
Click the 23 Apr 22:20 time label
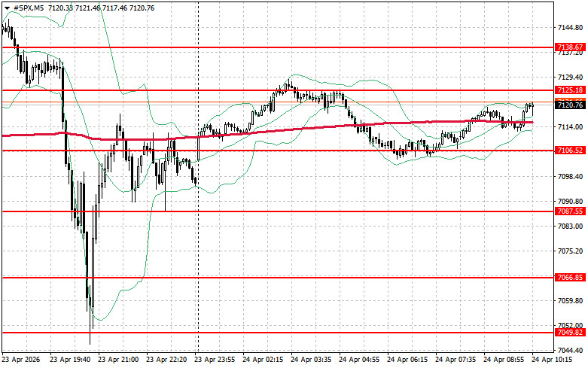coord(166,360)
